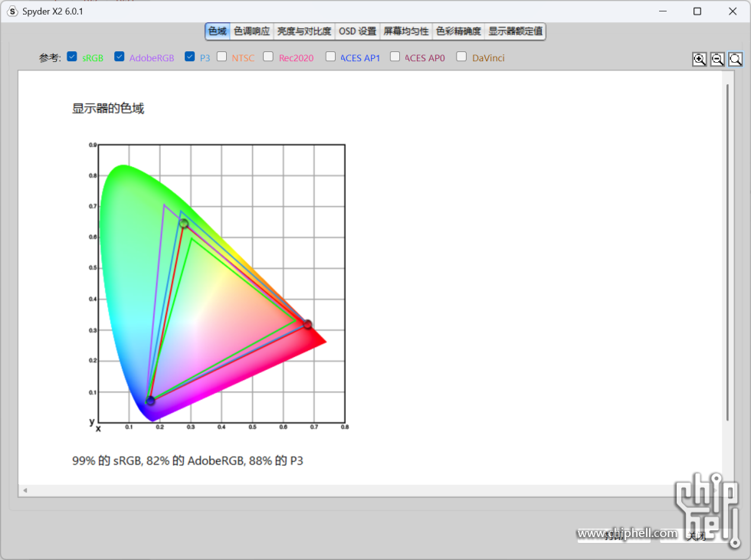Image resolution: width=751 pixels, height=560 pixels.
Task: Open the OSD 设置 tab
Action: coord(358,31)
